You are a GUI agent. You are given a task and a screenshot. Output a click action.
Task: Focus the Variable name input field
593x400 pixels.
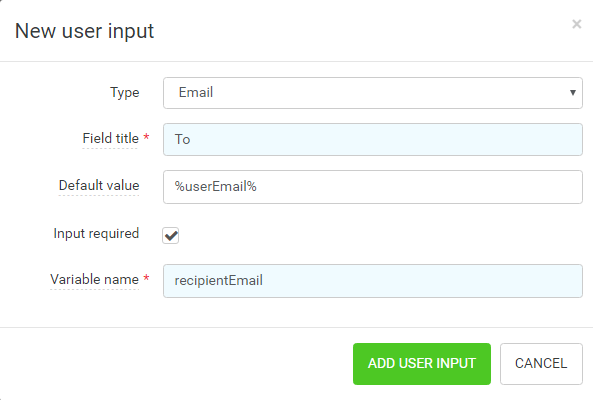373,281
